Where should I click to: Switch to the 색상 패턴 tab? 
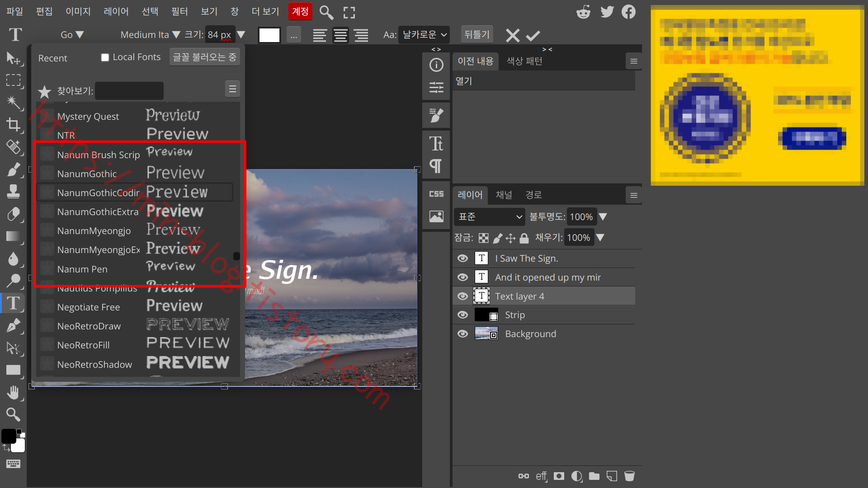click(524, 61)
